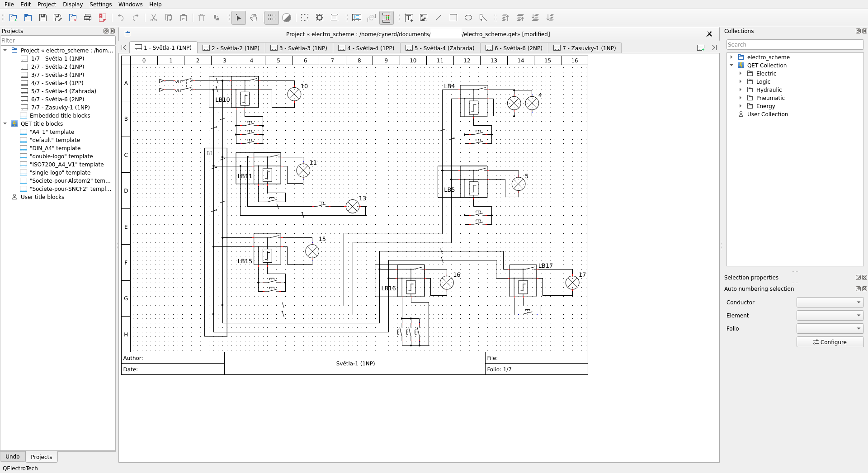
Task: Switch to tab 5 - Světla-4 (Zahrada)
Action: tap(440, 48)
